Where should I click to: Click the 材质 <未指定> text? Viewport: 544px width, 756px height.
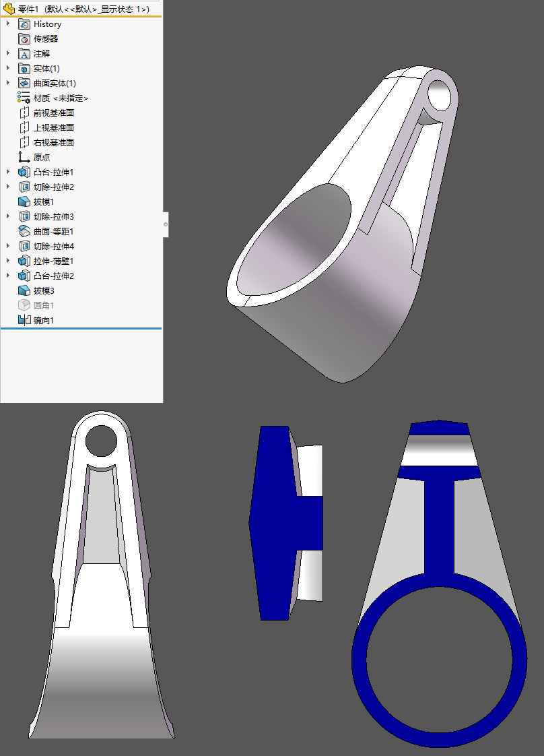coord(61,98)
